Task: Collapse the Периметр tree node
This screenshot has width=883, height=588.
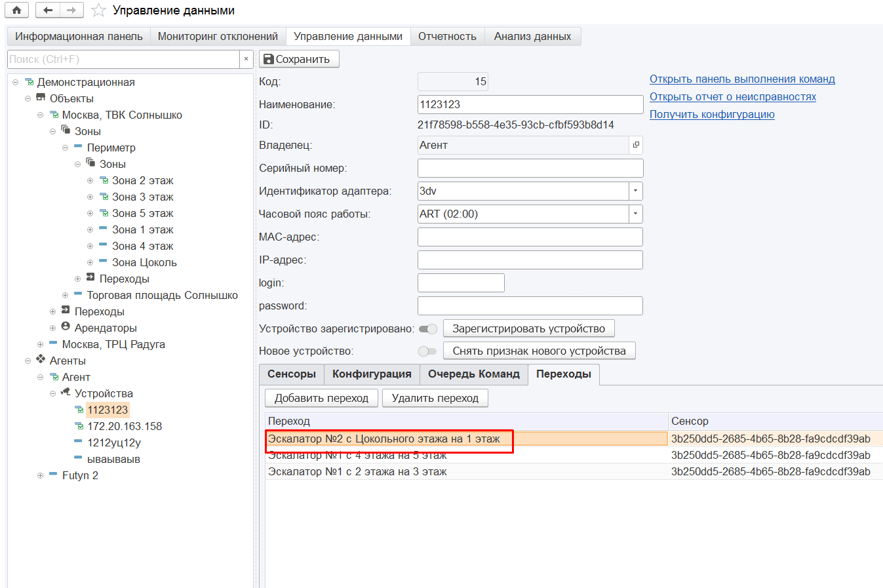Action: [65, 147]
